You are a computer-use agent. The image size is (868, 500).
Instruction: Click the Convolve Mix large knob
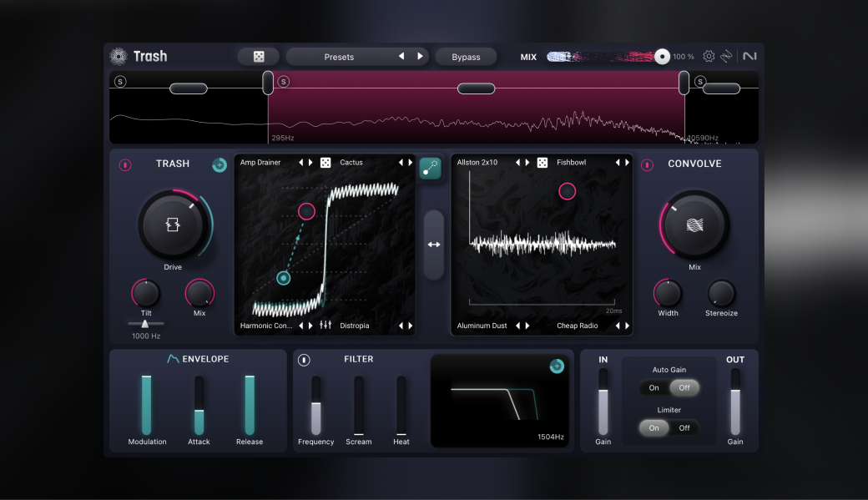click(x=694, y=225)
